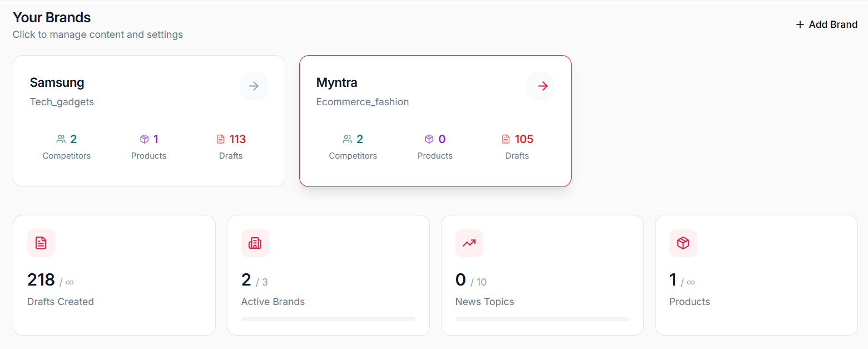
Task: Click the Your Brands heading
Action: [x=51, y=17]
